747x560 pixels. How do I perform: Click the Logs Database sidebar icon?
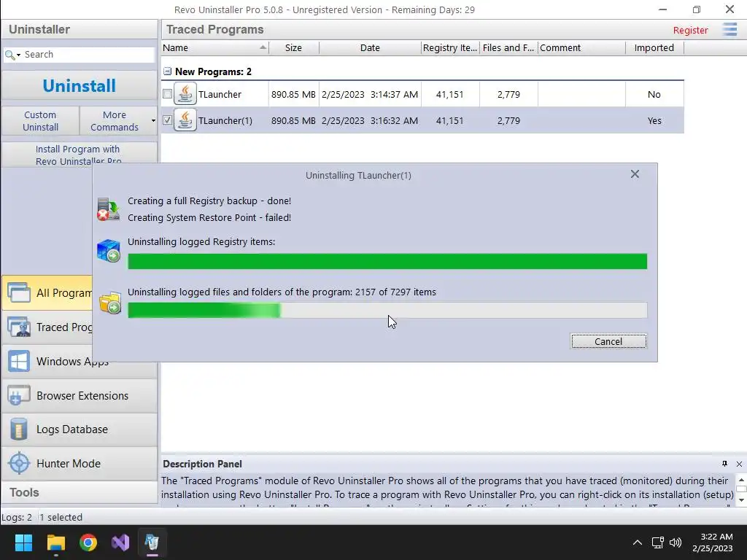(19, 429)
